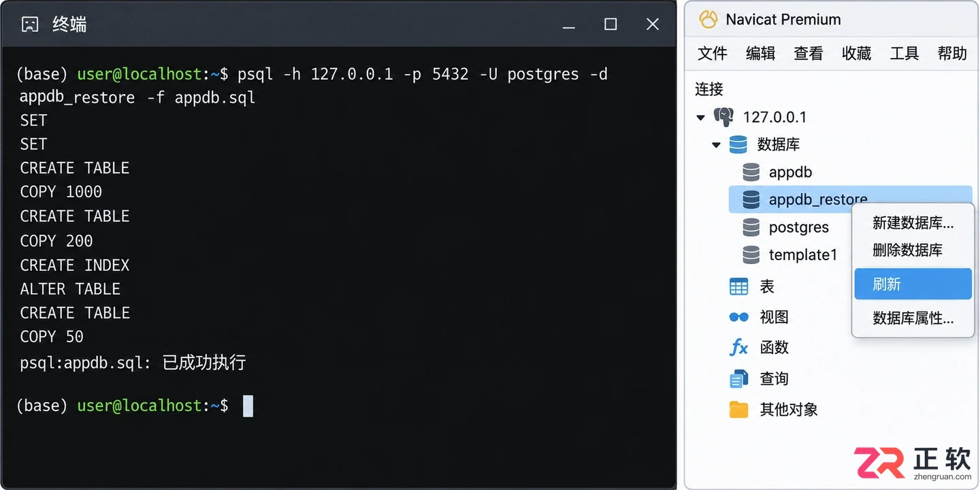Click the 函数 fx icon
The height and width of the screenshot is (490, 980).
[738, 348]
